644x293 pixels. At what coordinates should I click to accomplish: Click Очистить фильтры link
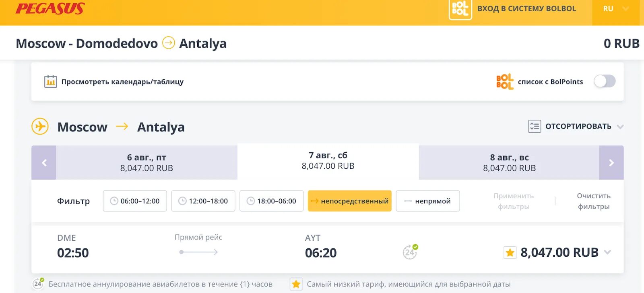point(594,201)
